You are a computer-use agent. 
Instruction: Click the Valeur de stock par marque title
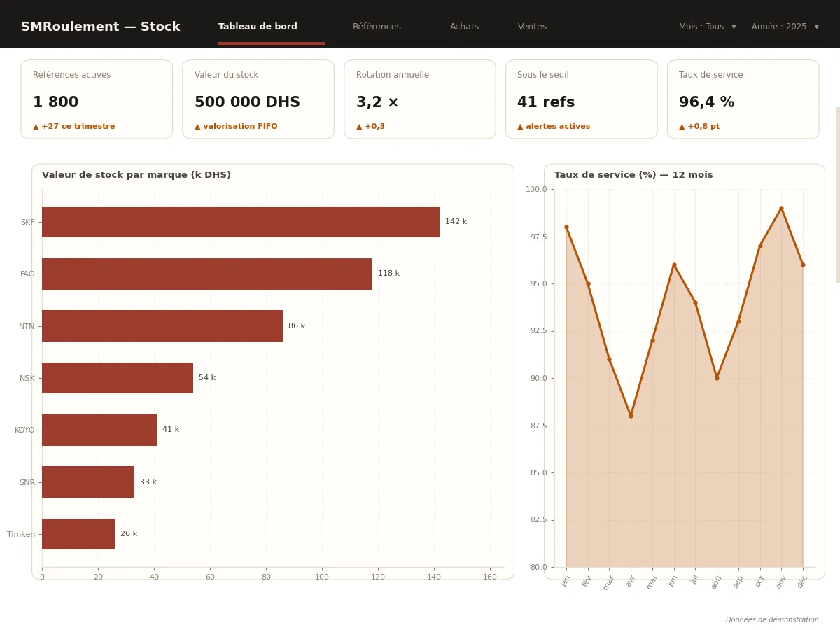coord(136,175)
